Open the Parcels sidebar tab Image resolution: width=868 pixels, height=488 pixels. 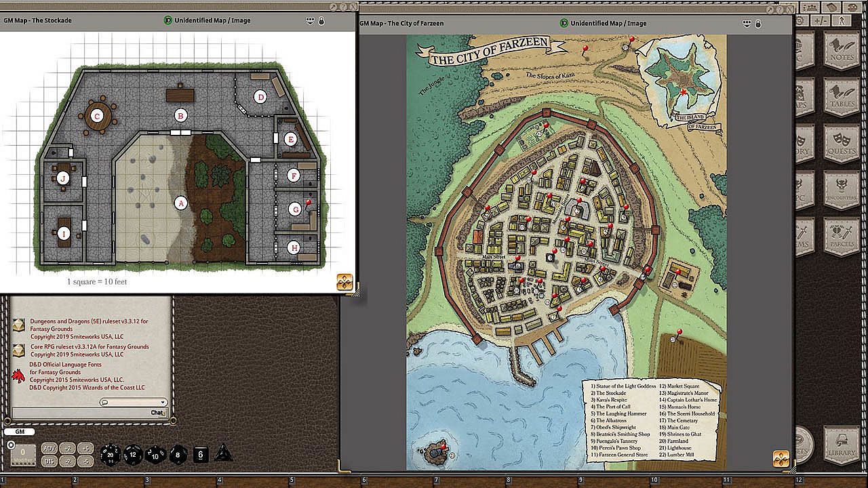coord(842,236)
